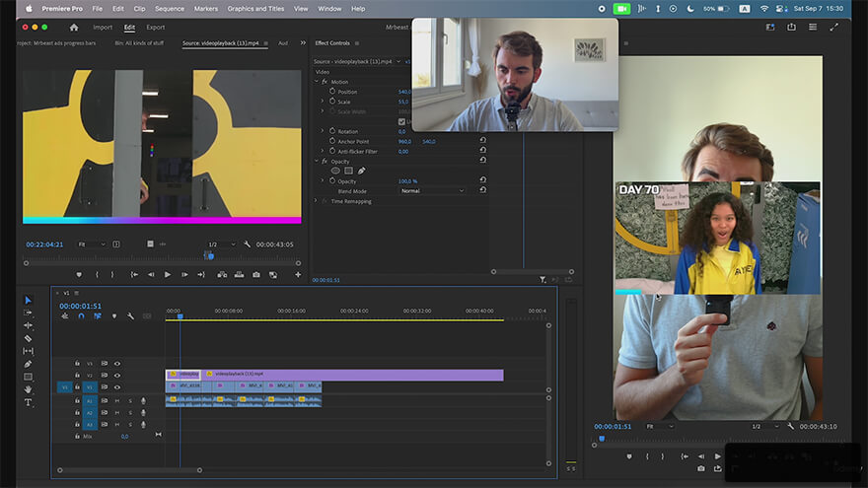Reset the Rotation parameter
The height and width of the screenshot is (488, 868).
tap(482, 131)
